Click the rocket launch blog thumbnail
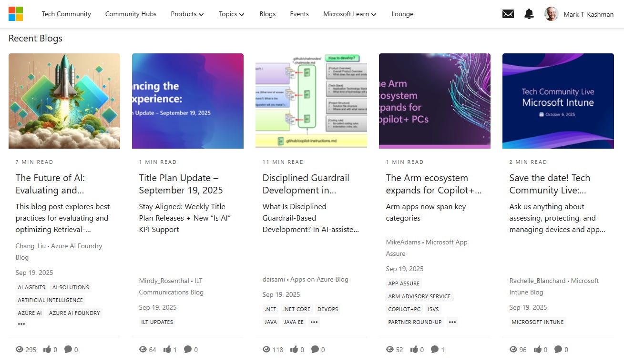Screen dimensions: 624x364 (64, 101)
